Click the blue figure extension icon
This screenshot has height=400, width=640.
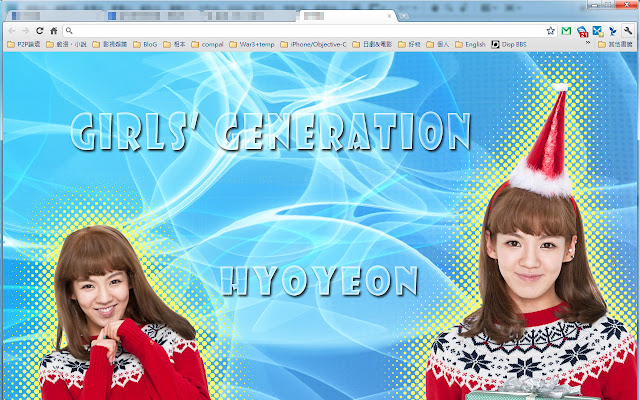[613, 31]
